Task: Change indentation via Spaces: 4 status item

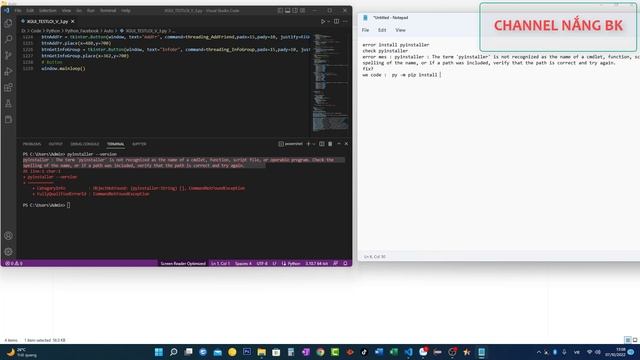Action: pyautogui.click(x=243, y=264)
